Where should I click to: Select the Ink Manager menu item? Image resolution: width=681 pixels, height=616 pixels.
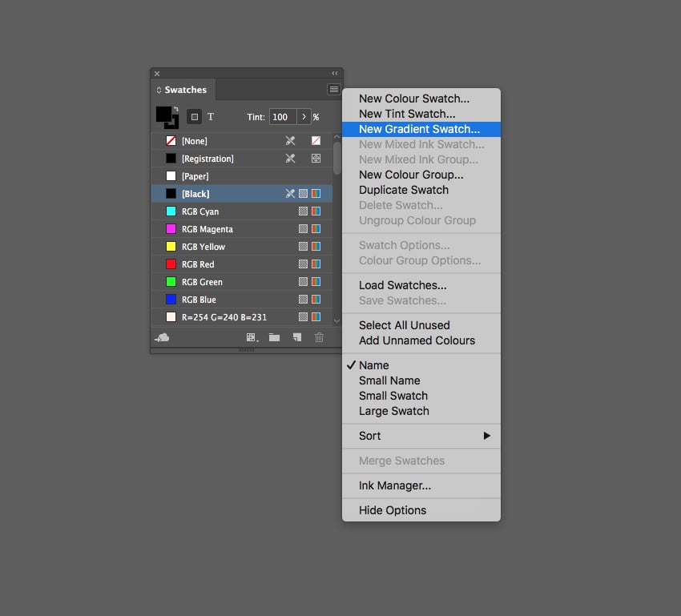coord(395,485)
